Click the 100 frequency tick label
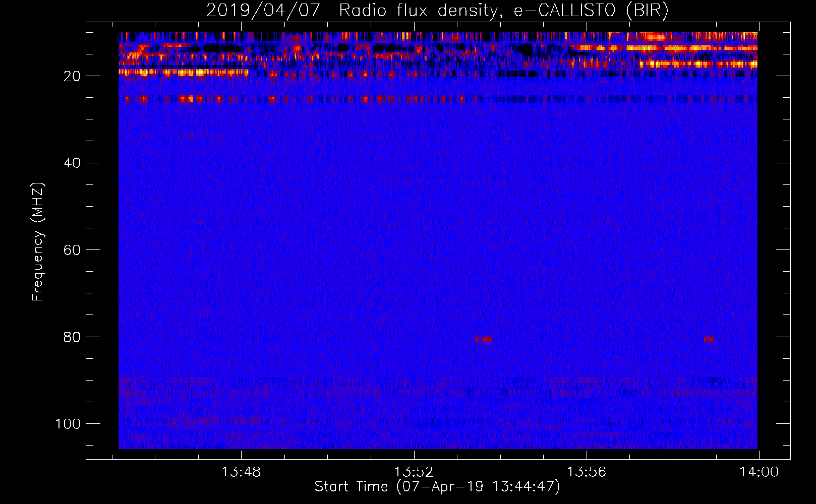This screenshot has height=504, width=816. (x=68, y=424)
